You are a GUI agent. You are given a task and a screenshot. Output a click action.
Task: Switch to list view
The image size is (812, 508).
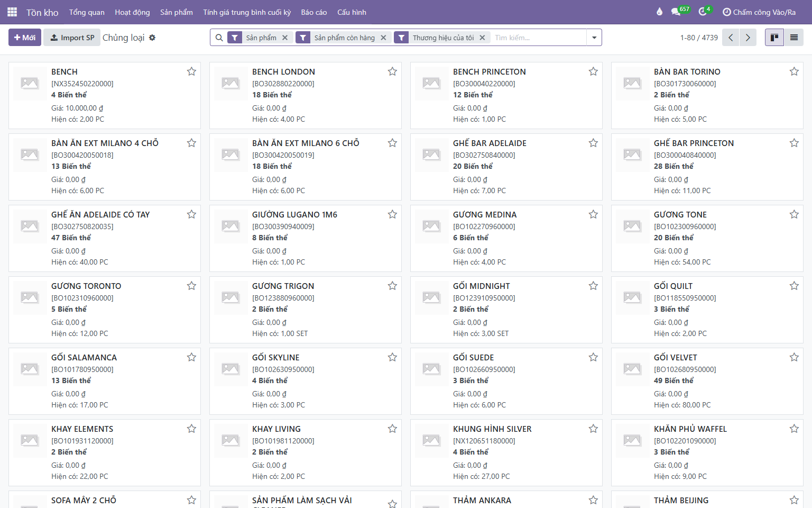tap(794, 38)
